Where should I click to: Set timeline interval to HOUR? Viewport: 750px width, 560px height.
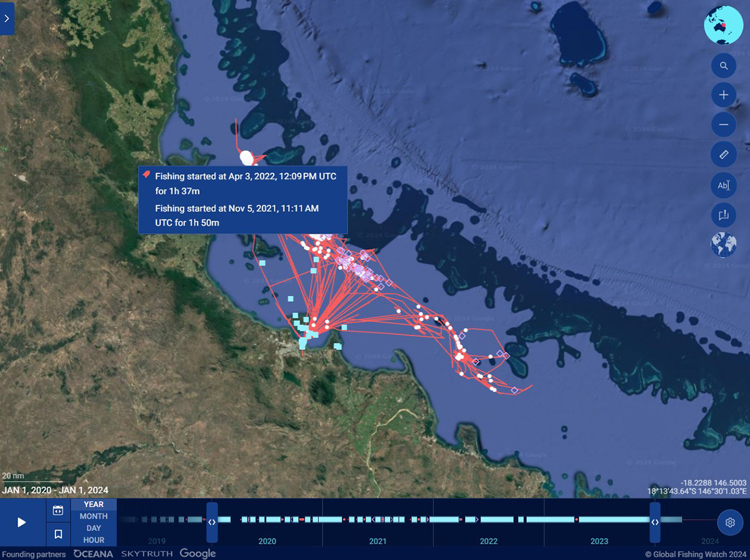[x=94, y=540]
